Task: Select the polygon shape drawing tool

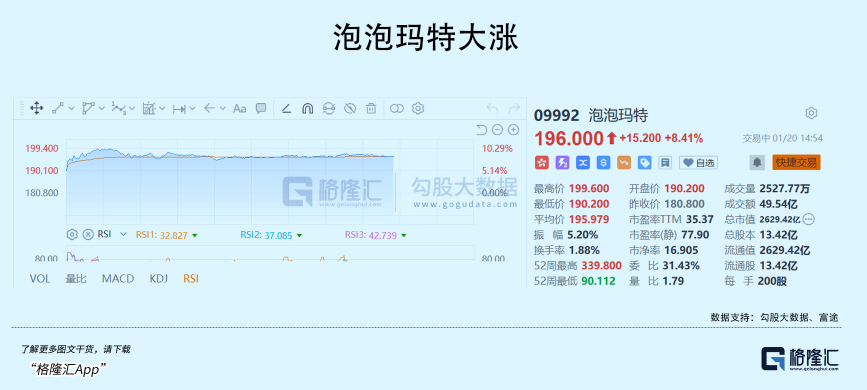Action: pos(88,108)
